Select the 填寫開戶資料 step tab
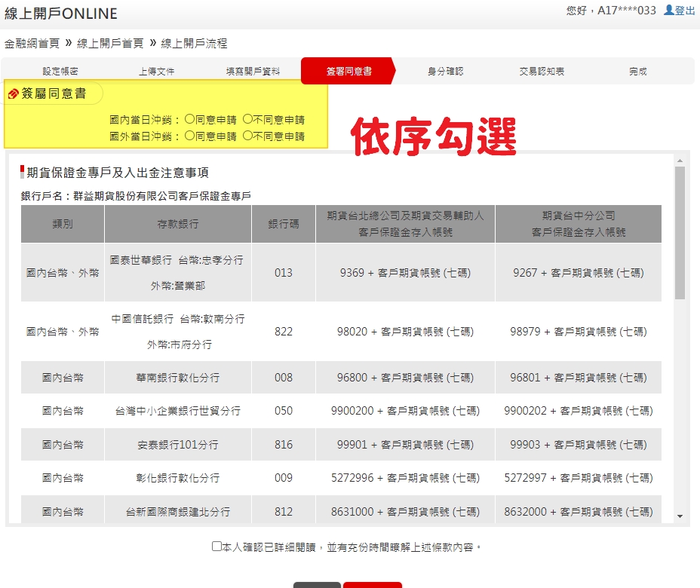This screenshot has height=588, width=700. pyautogui.click(x=253, y=72)
